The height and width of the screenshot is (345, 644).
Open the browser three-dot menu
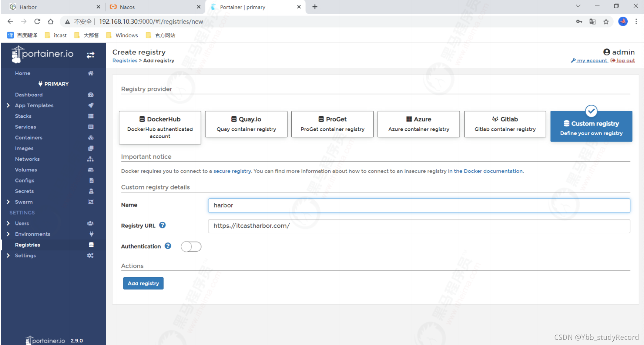coord(636,21)
